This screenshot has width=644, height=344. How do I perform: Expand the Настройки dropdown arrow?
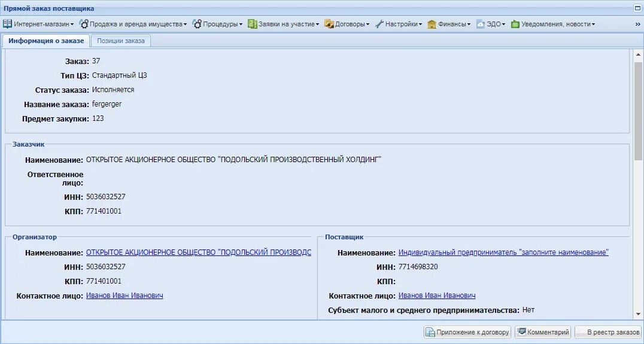coord(420,24)
